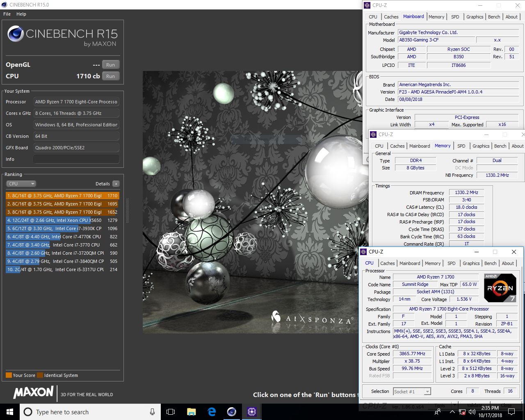
Task: Click the network tray icon
Action: pyautogui.click(x=462, y=412)
